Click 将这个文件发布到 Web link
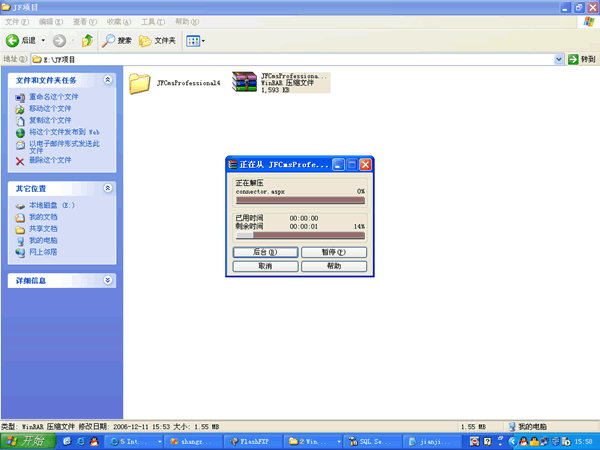600x450 pixels. coord(64,132)
